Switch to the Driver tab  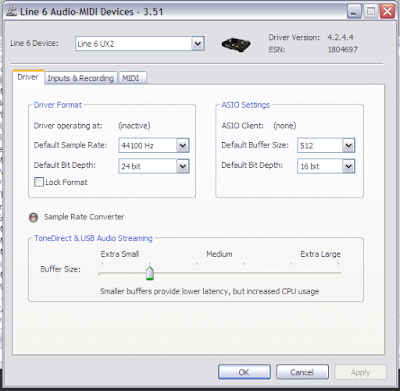pyautogui.click(x=28, y=77)
